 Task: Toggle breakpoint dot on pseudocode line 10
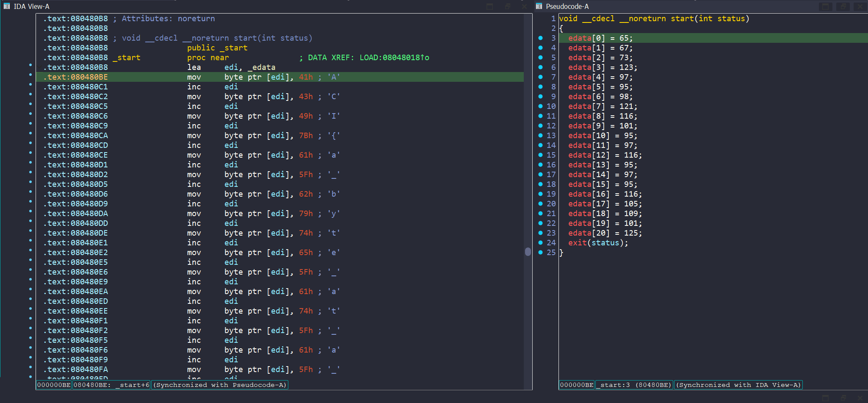[x=541, y=106]
